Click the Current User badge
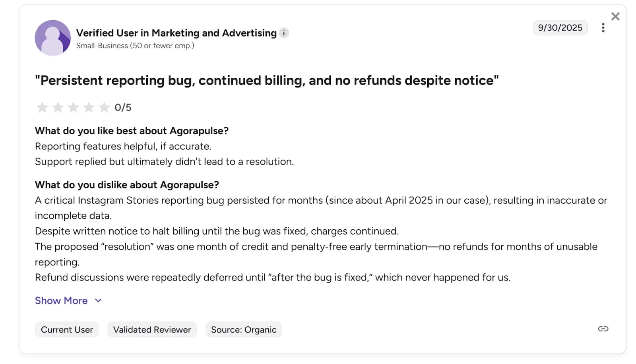Viewport: 636px width, 364px height. (x=66, y=329)
